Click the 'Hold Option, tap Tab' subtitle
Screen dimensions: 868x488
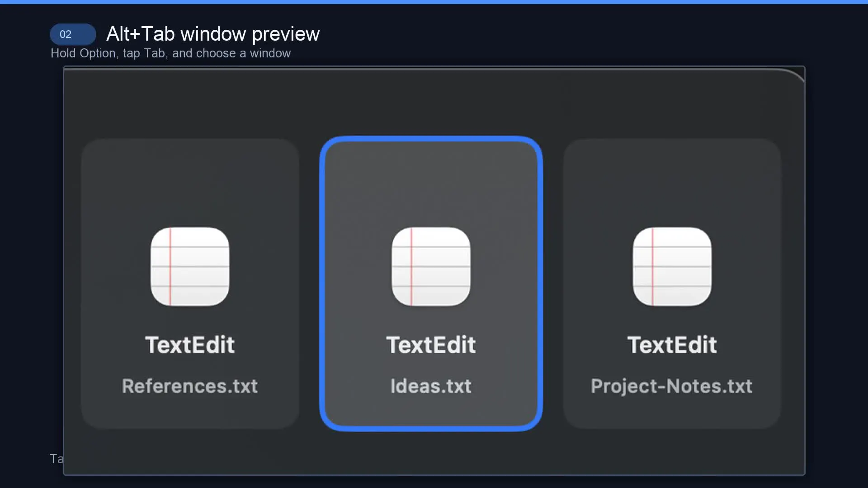click(170, 53)
